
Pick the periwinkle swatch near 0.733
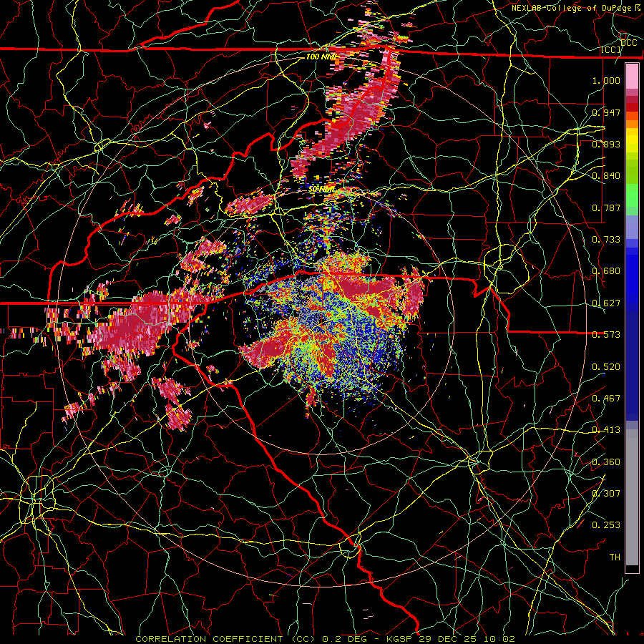point(632,227)
